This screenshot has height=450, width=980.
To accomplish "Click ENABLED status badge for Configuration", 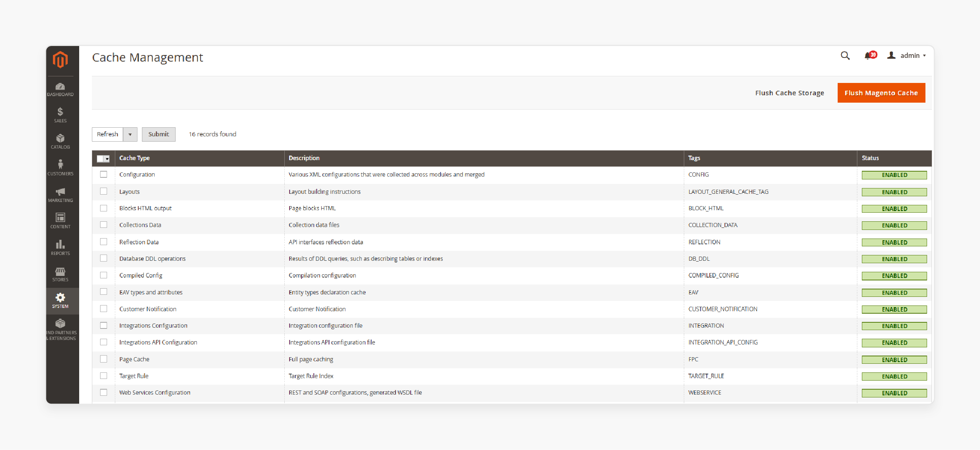I will [x=894, y=175].
